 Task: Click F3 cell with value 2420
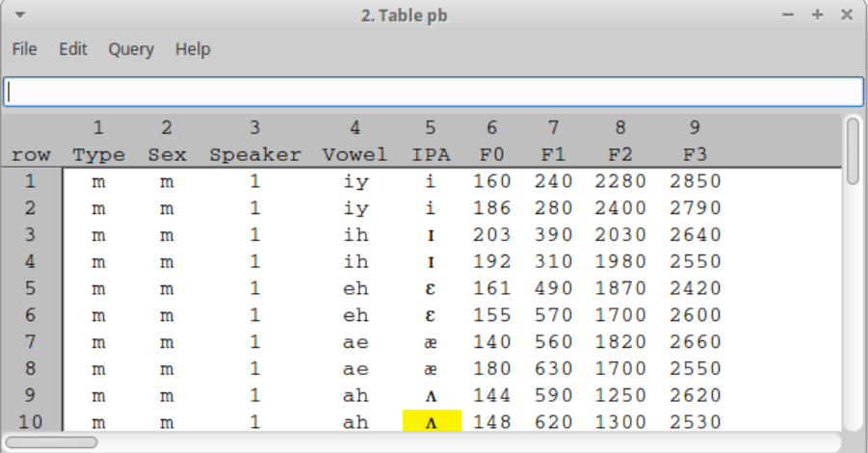click(695, 288)
